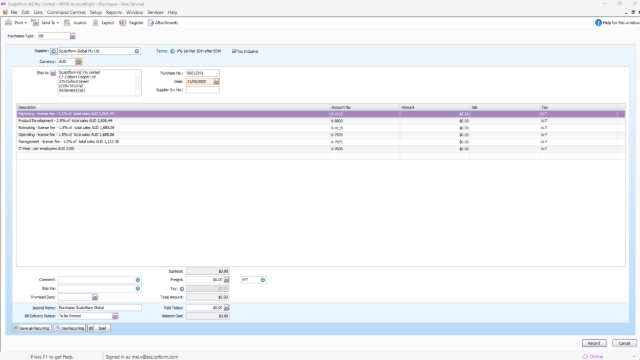Viewport: 640px width, 360px height.
Task: Click the Comment field lookup icon
Action: 138,280
